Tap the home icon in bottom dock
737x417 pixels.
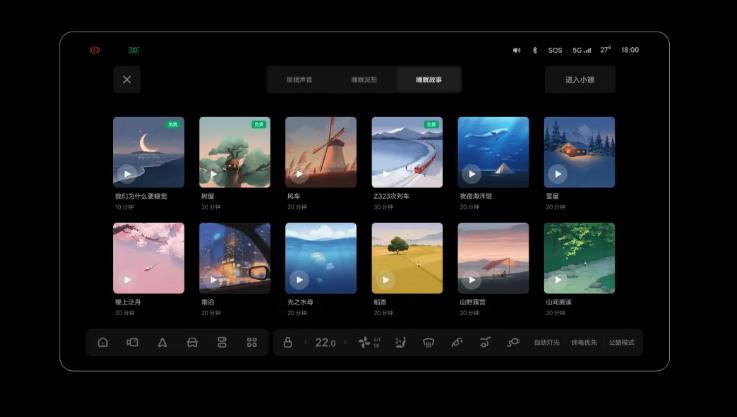coord(103,342)
